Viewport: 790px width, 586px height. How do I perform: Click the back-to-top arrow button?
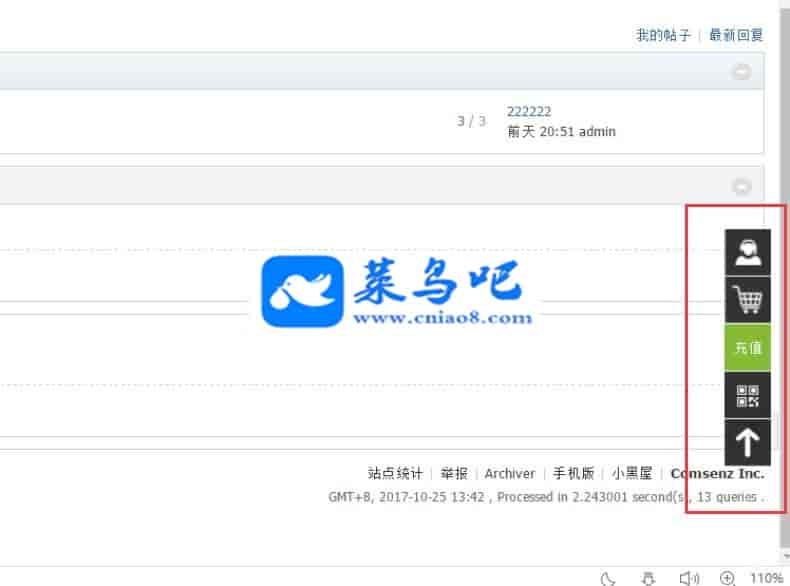747,442
